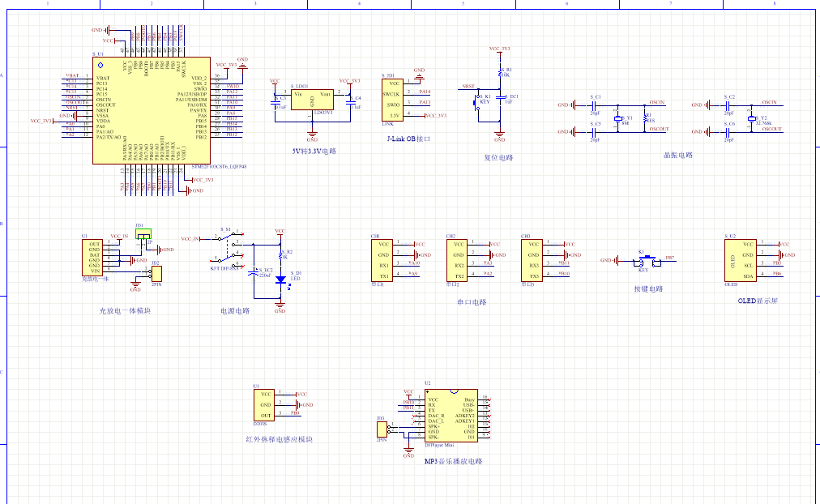Select the K1 push button KEY
Screen dimensions: 820x504
coord(643,261)
